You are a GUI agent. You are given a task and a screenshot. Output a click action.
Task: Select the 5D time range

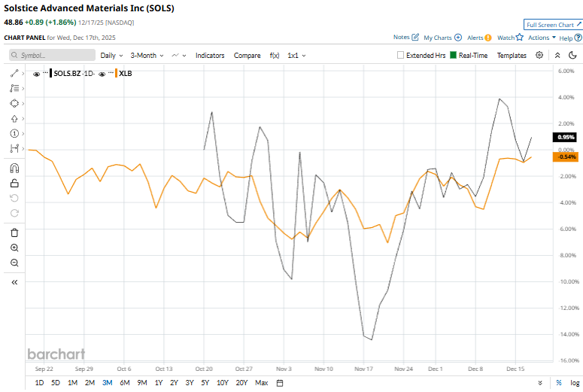pos(56,383)
